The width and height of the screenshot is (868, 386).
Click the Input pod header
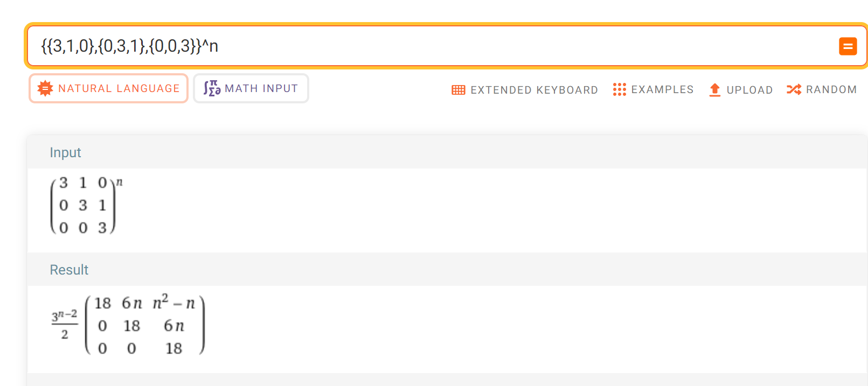(65, 152)
